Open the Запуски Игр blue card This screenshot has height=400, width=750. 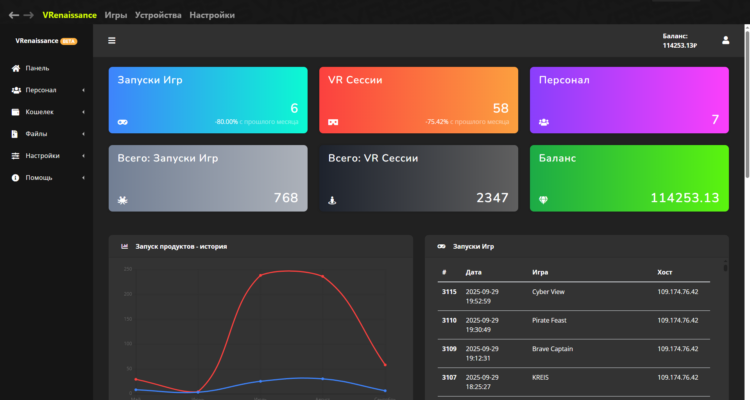pyautogui.click(x=208, y=100)
